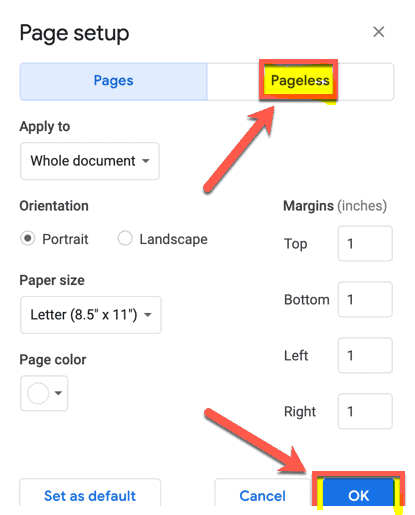Click the Right margin input field
Image resolution: width=415 pixels, height=515 pixels.
click(x=365, y=411)
